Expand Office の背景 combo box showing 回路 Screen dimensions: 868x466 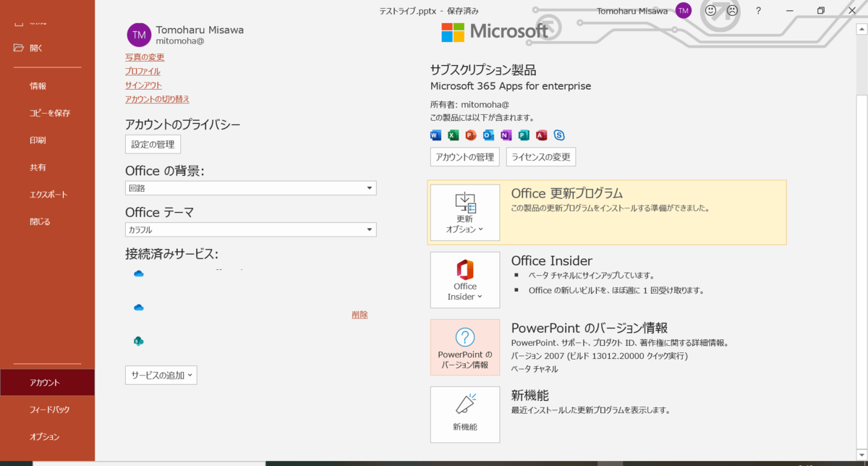tap(251, 188)
